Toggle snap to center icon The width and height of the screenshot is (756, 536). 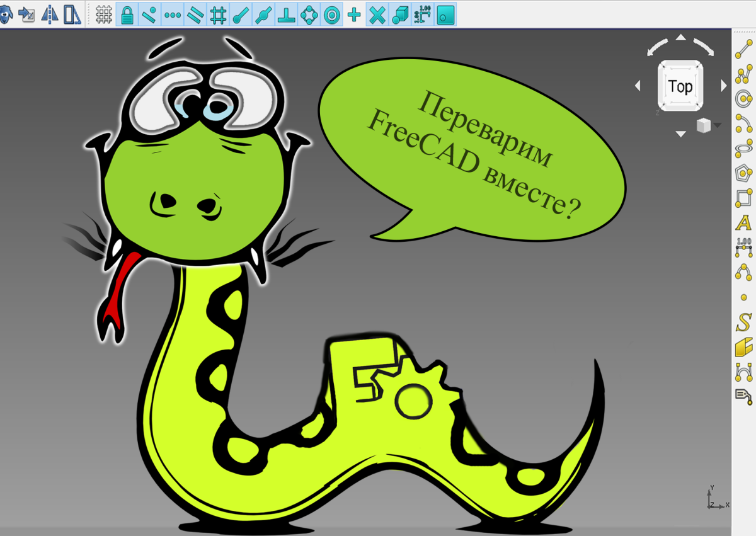(x=331, y=14)
